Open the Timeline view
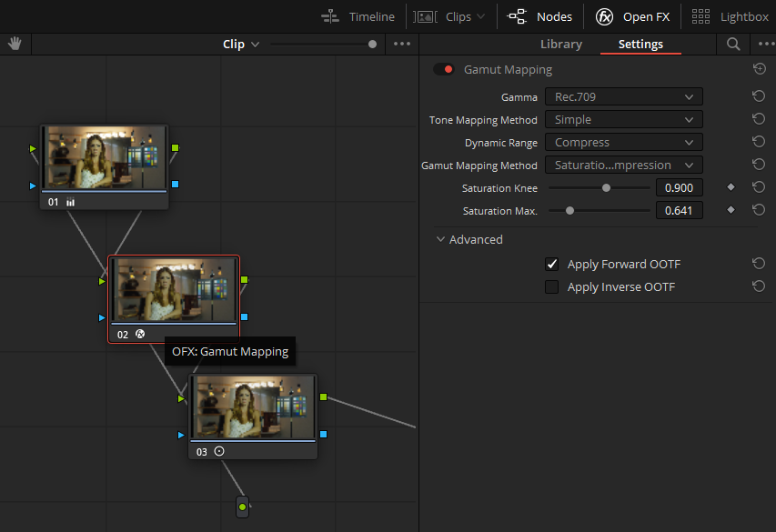Screen dimensions: 776x532 point(358,17)
